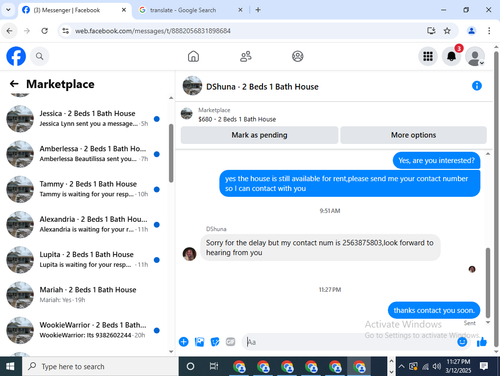Click the address bar URL
Viewport: 500px width, 376px height.
coord(153,31)
